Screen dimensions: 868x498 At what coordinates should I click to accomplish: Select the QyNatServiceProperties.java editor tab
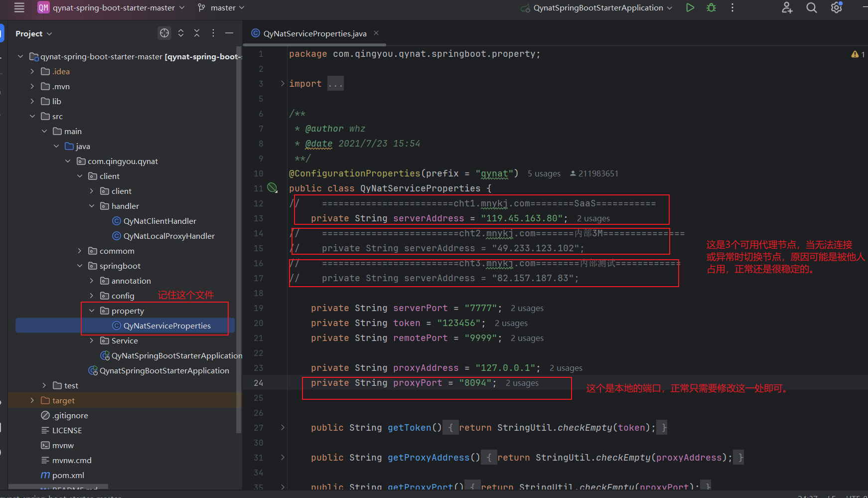314,33
